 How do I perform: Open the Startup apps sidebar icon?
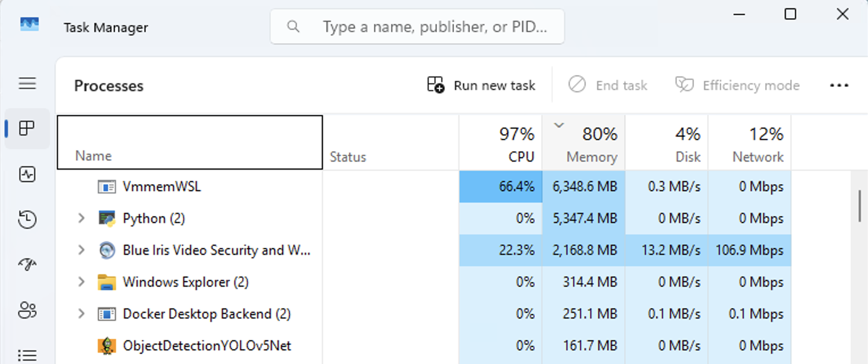pos(27,264)
